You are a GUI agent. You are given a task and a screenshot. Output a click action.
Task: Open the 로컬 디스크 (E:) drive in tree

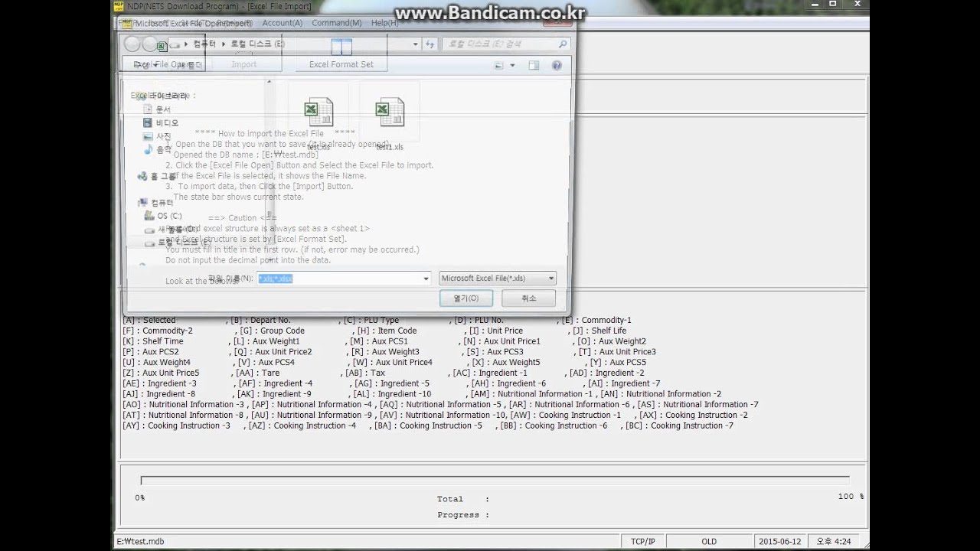(178, 243)
